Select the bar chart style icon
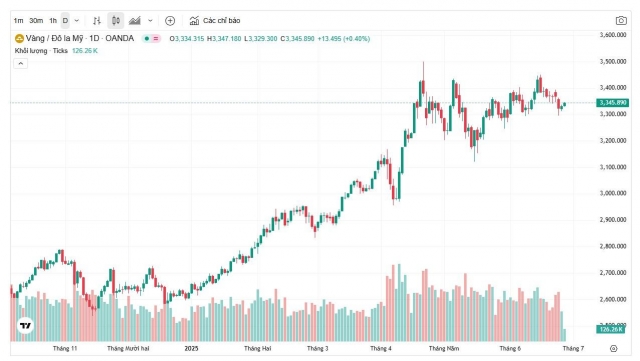This screenshot has height=361, width=640. click(x=97, y=20)
